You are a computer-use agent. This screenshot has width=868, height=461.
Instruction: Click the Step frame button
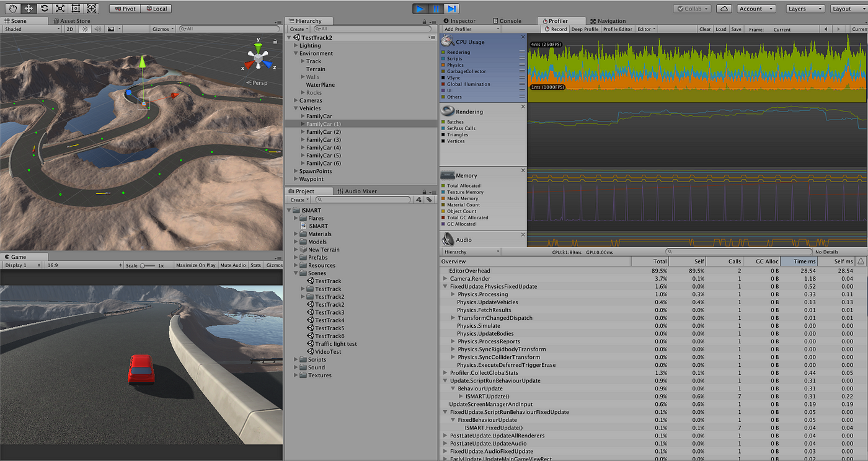tap(452, 9)
